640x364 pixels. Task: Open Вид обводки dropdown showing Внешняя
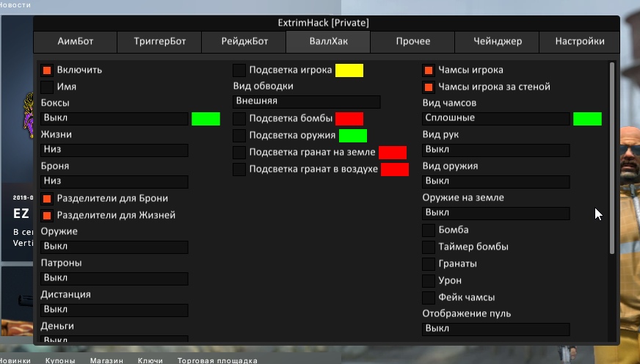tap(307, 101)
